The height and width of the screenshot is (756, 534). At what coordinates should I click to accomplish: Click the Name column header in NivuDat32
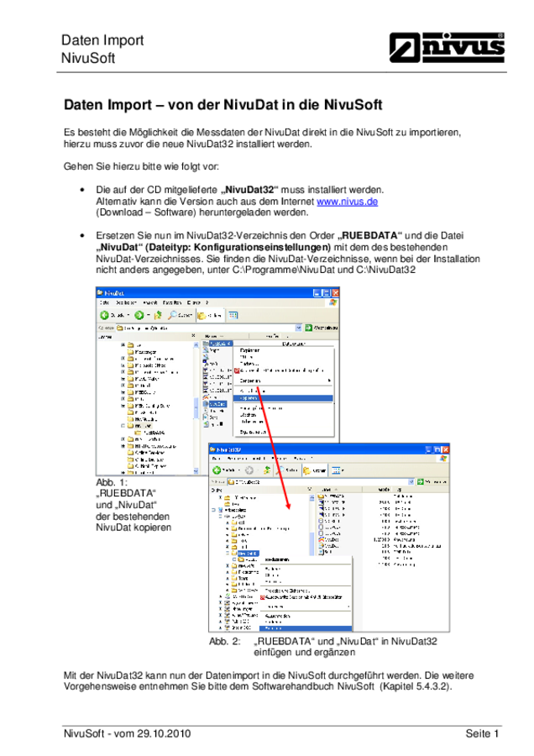340,489
